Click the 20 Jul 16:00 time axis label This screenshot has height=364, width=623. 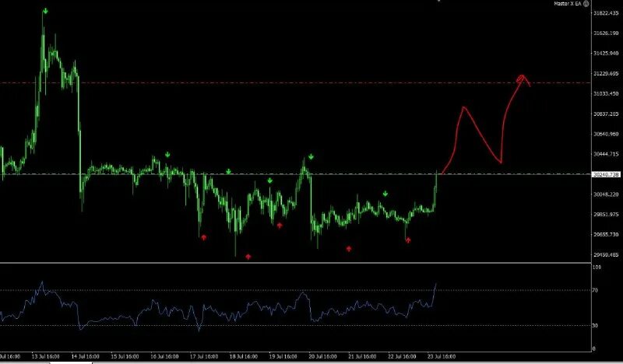click(322, 356)
